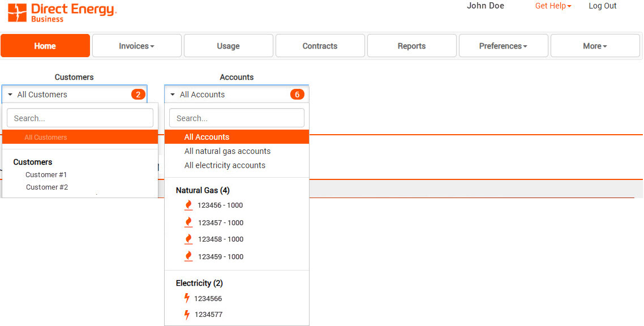Pick natural gas account 123456 - 1000
644x326 pixels.
point(220,205)
